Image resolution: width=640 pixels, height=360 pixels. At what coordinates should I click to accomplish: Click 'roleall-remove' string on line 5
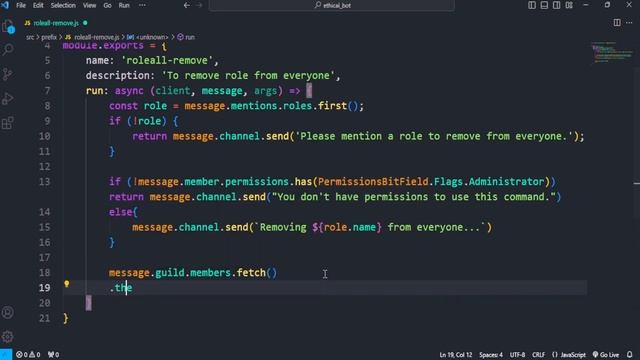pos(167,60)
